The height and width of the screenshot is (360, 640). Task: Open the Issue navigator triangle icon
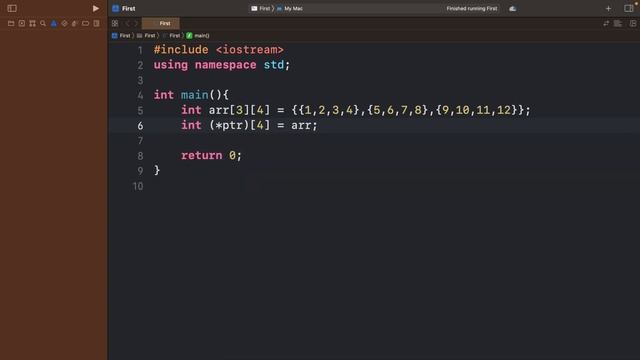pyautogui.click(x=53, y=24)
